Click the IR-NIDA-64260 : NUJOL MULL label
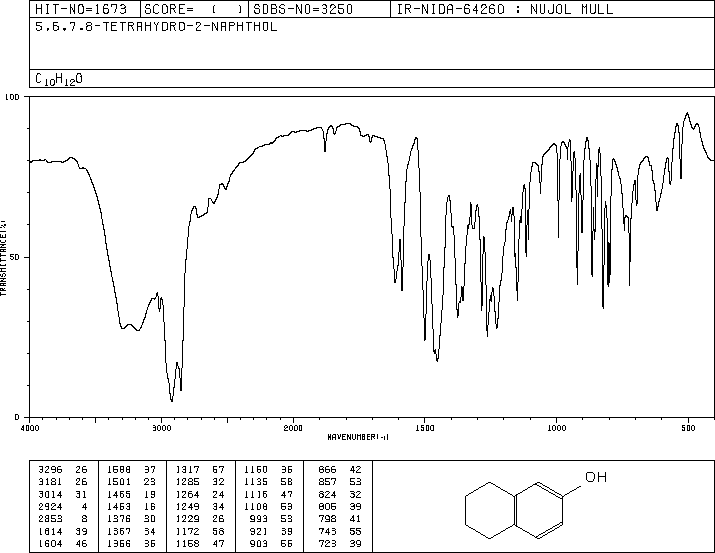Viewport: 715px width, 553px height. (x=505, y=10)
